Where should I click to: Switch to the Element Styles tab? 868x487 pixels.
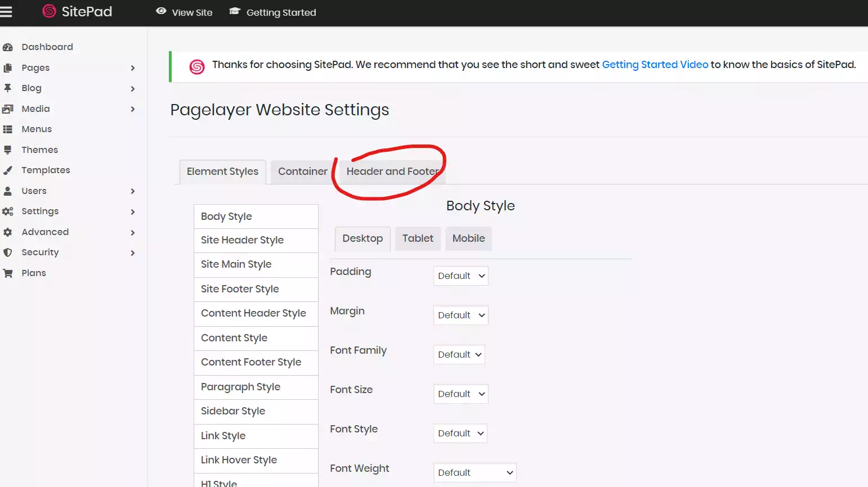[222, 172]
